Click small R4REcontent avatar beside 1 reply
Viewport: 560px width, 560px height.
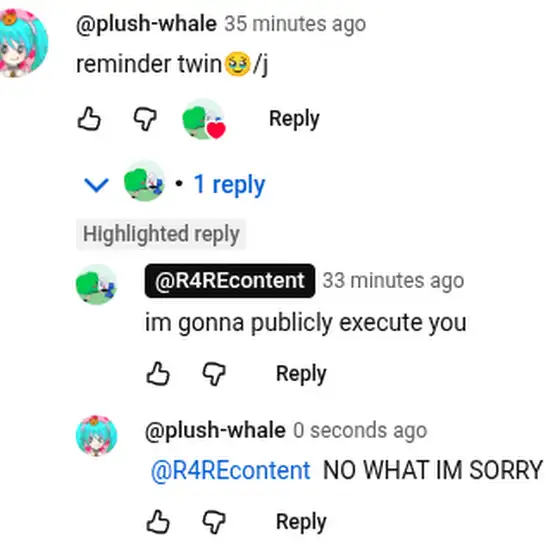tap(144, 181)
